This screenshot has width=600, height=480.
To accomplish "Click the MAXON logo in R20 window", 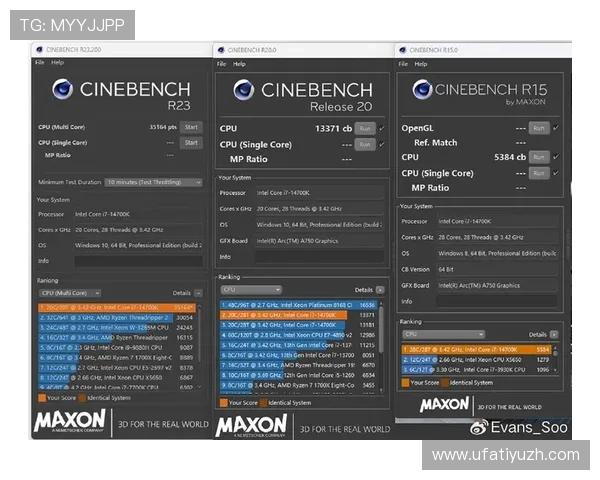I will pos(251,426).
